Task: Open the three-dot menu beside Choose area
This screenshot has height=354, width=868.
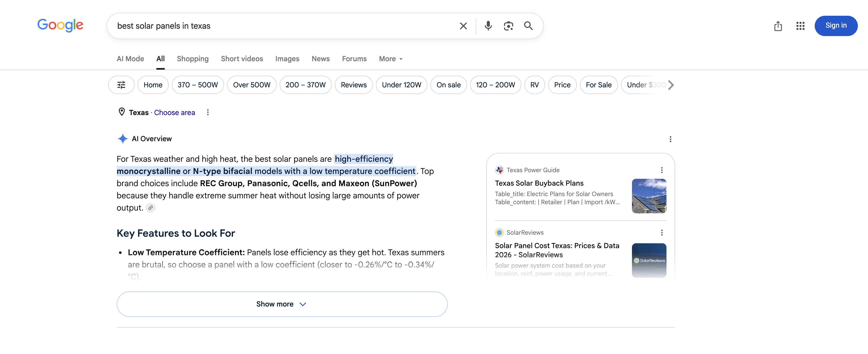Action: (x=208, y=112)
